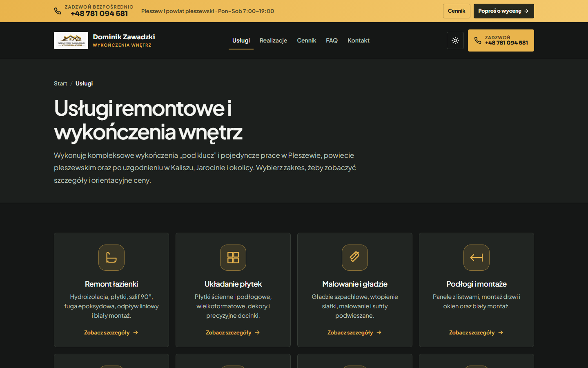Click the Podłogi i montaże card title
Image resolution: width=588 pixels, height=368 pixels.
coord(477,284)
